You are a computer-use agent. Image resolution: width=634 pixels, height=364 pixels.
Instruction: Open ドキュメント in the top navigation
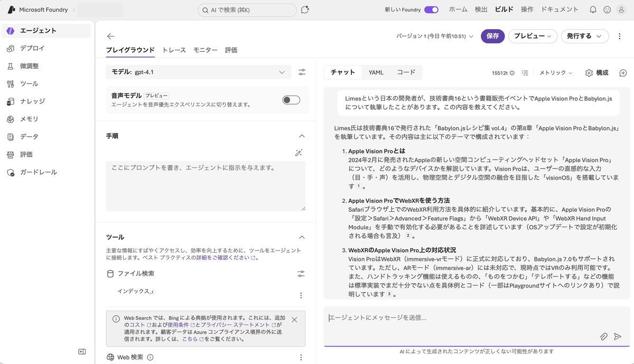point(560,10)
